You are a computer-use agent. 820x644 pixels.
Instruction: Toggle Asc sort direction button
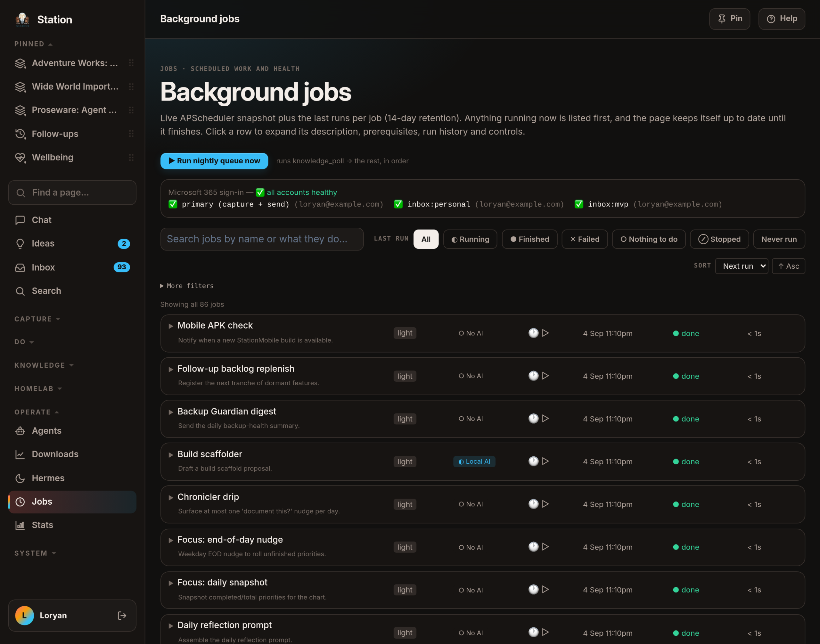(788, 266)
